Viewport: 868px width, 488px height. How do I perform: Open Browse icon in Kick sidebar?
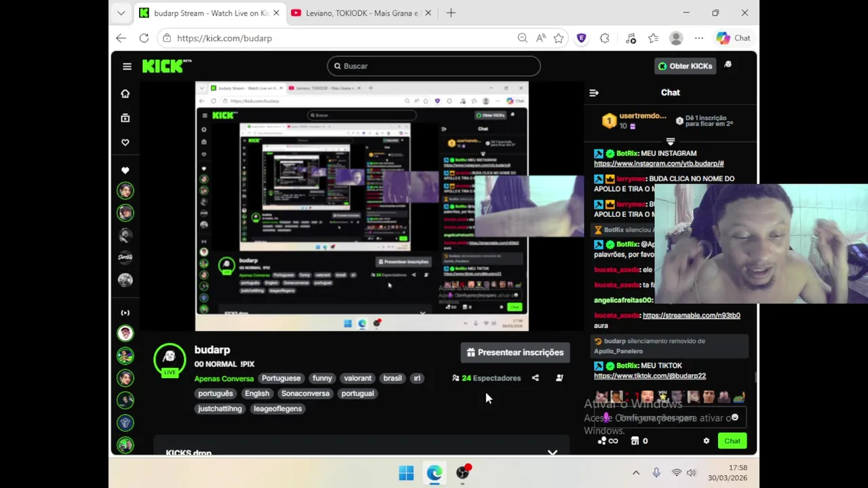pyautogui.click(x=125, y=118)
